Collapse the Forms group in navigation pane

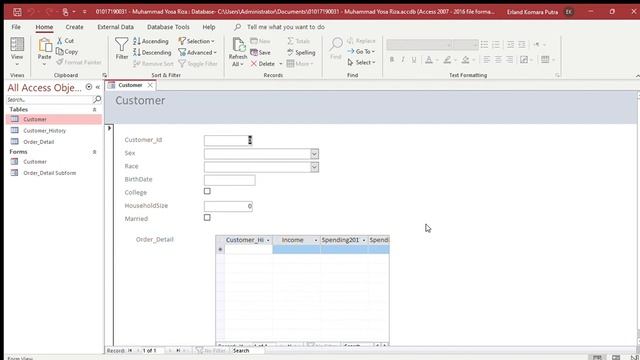click(94, 152)
